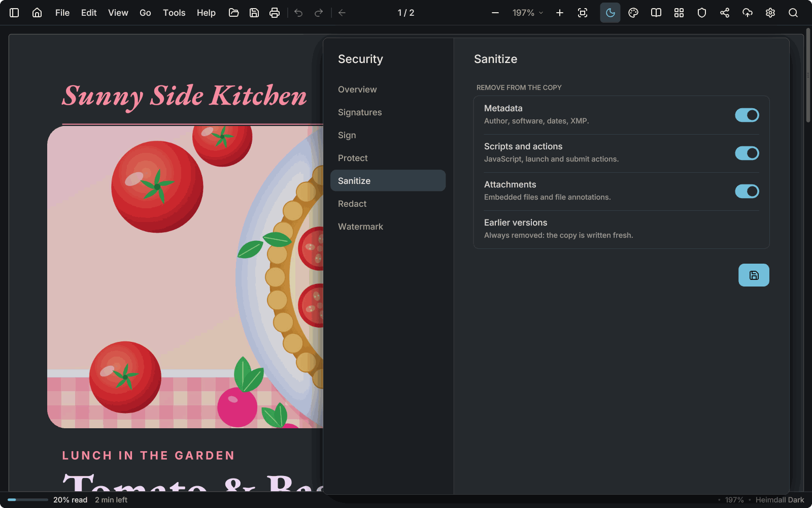This screenshot has height=508, width=812.
Task: Click the page indicator 1 / 2
Action: pyautogui.click(x=406, y=13)
